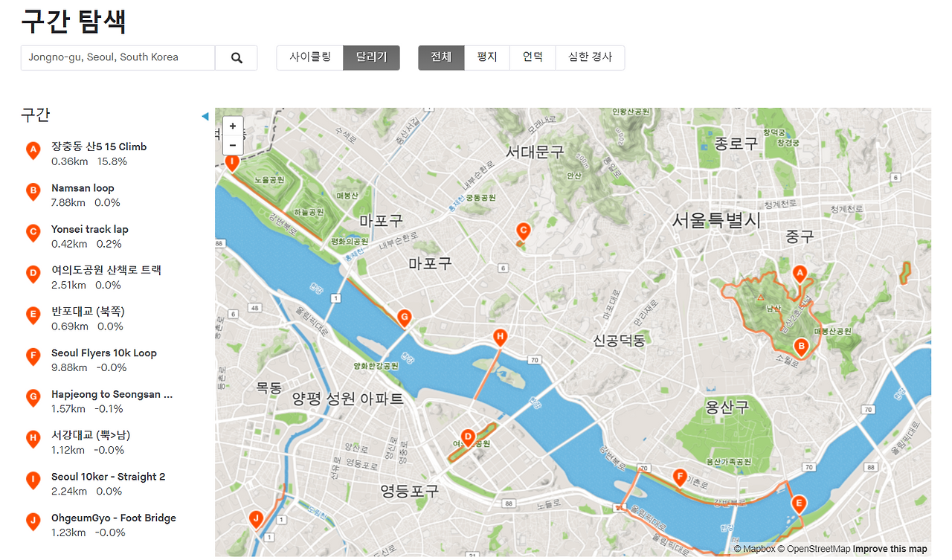Select the Namsan loop segment from the list
The width and height of the screenshot is (952, 560).
coord(83,187)
